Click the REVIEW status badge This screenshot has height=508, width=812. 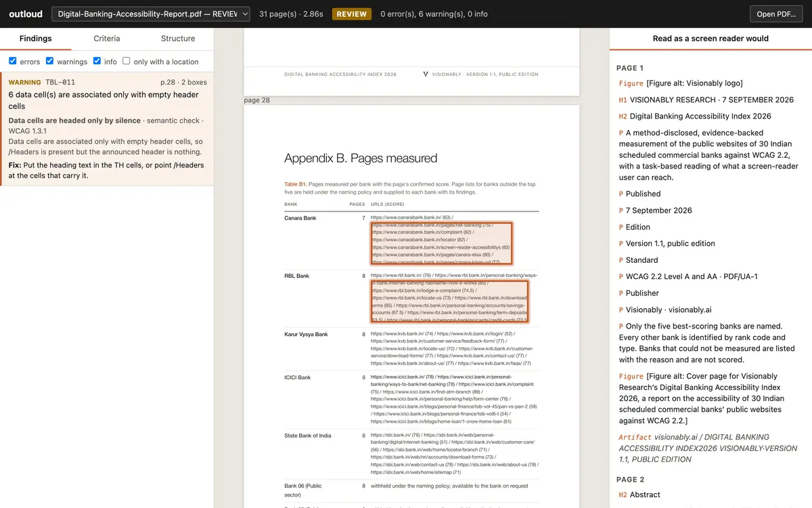(x=352, y=14)
